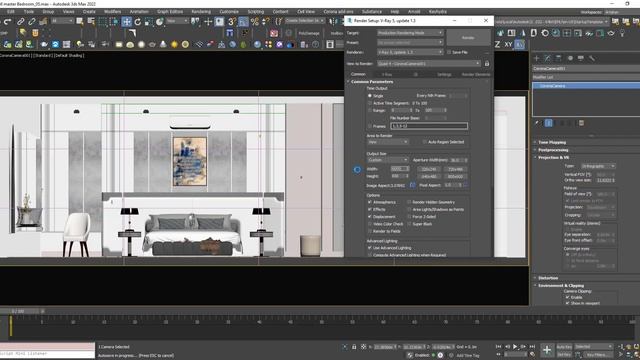The width and height of the screenshot is (640, 360).
Task: Toggle the Displacement checkbox
Action: click(x=370, y=217)
